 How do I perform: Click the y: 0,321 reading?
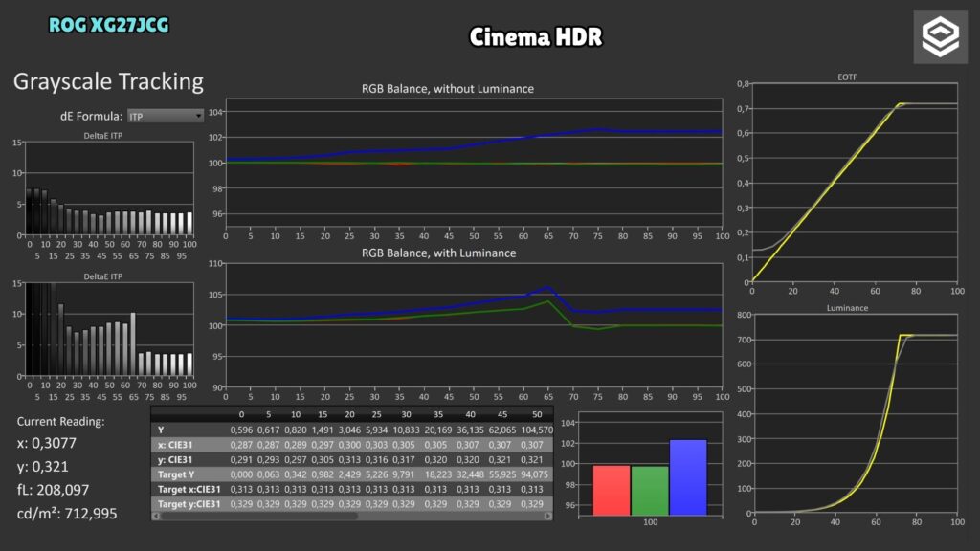coord(42,467)
